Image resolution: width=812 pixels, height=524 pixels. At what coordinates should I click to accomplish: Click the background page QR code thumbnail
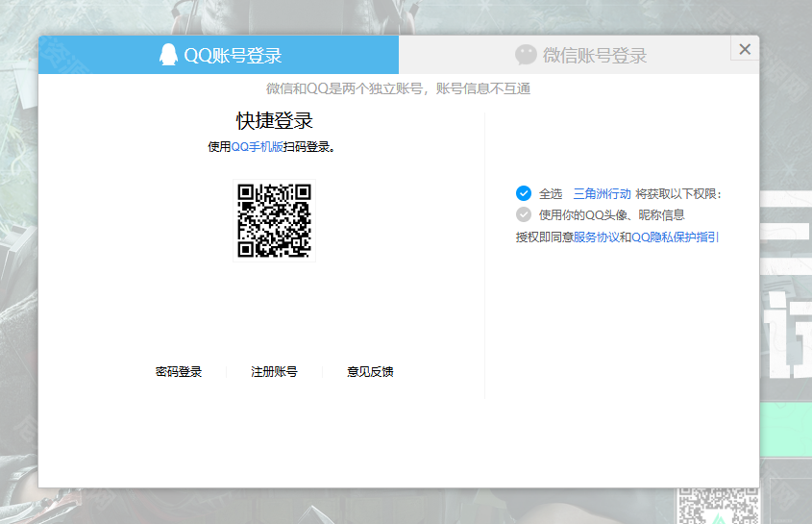[718, 506]
